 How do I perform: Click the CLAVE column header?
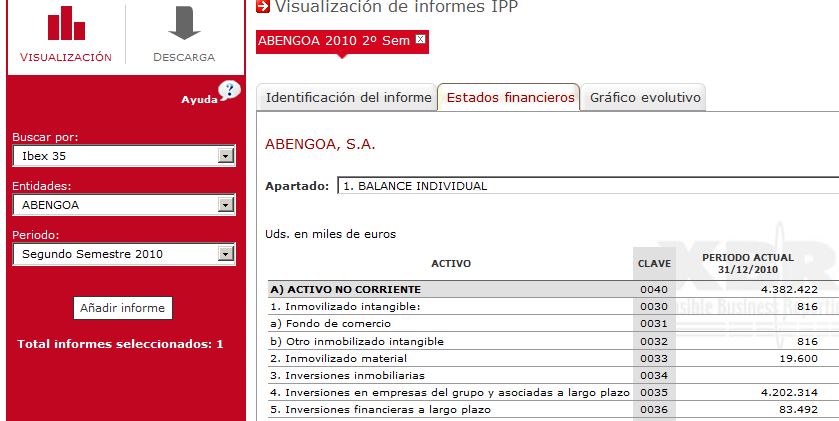tap(654, 264)
